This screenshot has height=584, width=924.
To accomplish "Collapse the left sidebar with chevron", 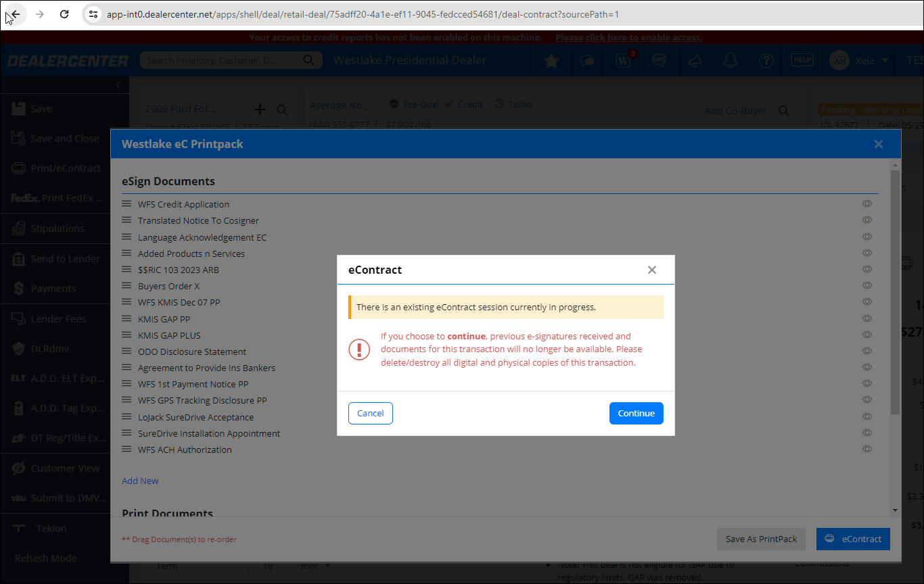I will pyautogui.click(x=118, y=85).
